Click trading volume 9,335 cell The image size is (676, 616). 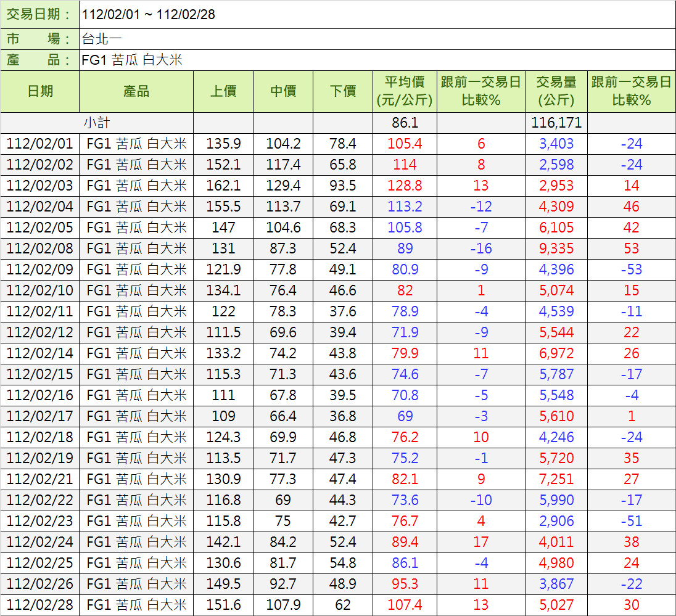556,248
